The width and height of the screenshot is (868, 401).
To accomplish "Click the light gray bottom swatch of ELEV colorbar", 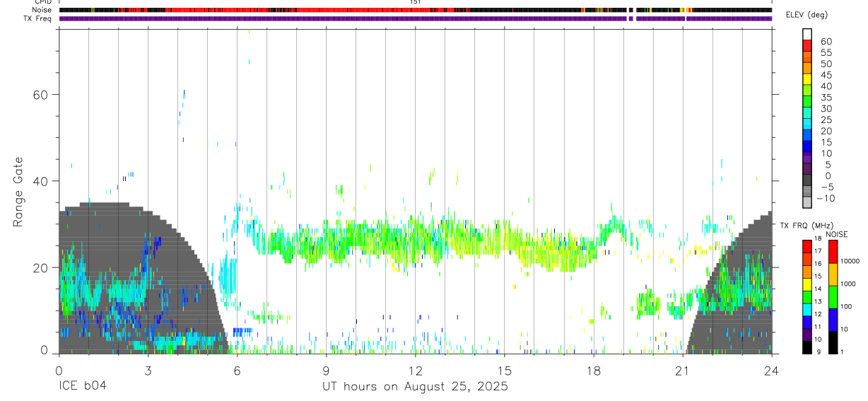I will pos(807,203).
